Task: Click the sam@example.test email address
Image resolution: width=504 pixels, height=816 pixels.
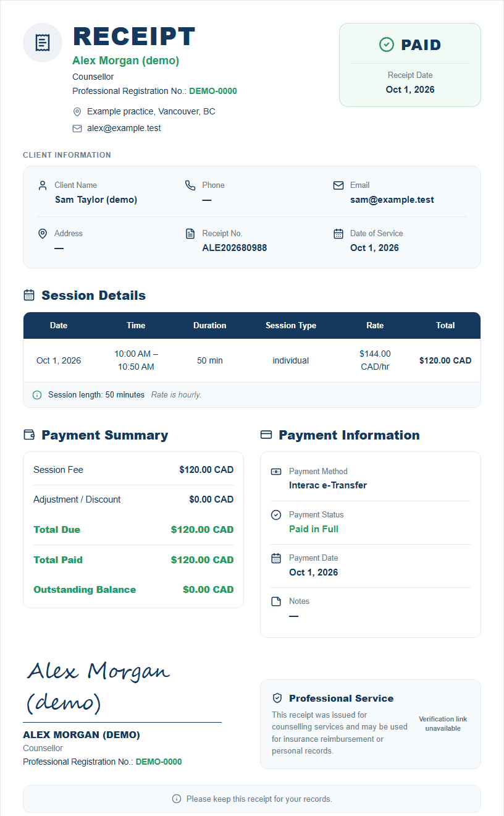Action: pyautogui.click(x=392, y=200)
